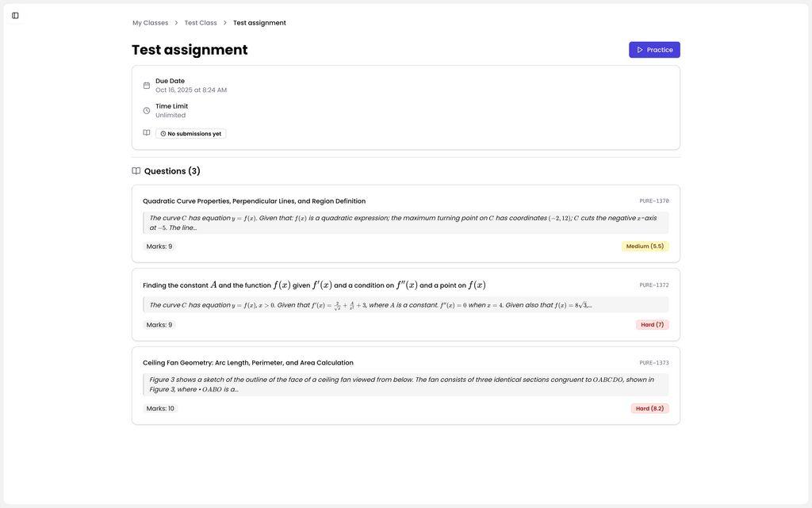Click the calendar icon beside Due Date
812x508 pixels.
point(147,86)
